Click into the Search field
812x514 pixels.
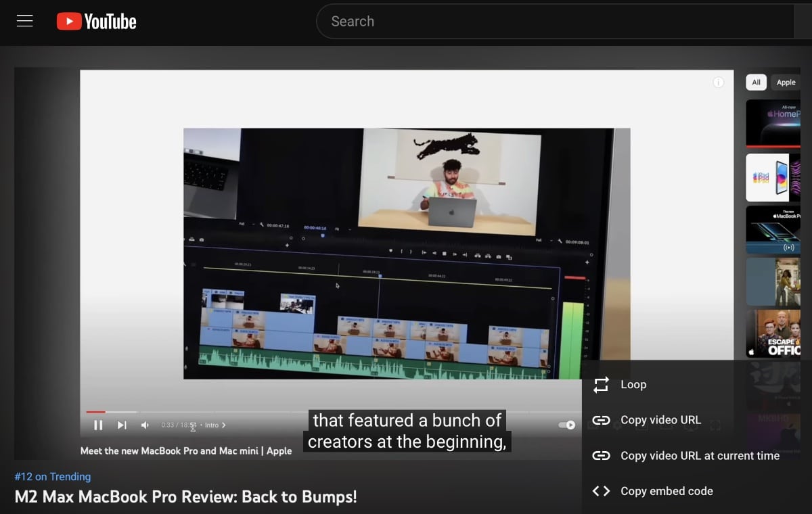point(555,22)
